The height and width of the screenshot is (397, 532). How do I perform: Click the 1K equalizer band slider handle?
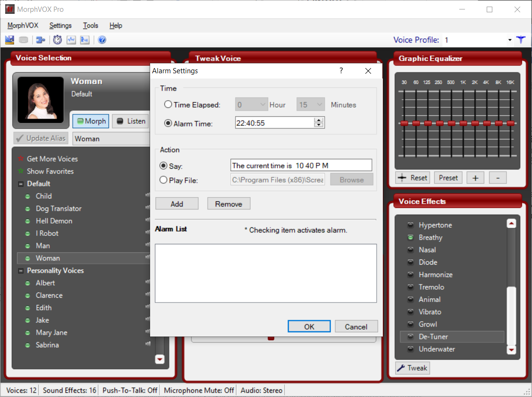click(463, 123)
